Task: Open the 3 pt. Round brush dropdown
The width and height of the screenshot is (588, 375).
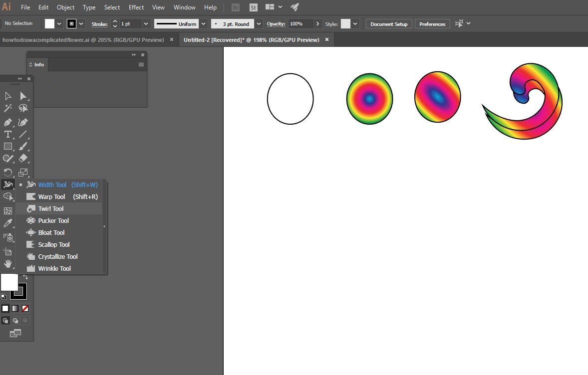Action: pos(259,24)
